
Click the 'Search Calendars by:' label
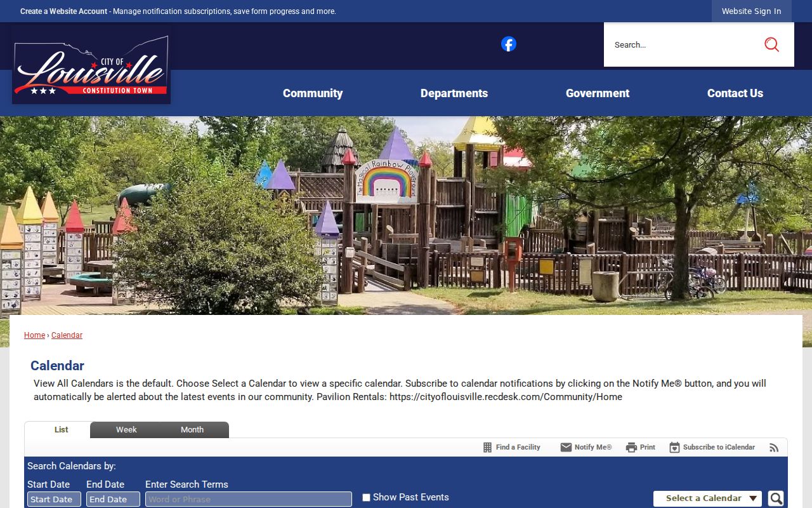click(72, 466)
